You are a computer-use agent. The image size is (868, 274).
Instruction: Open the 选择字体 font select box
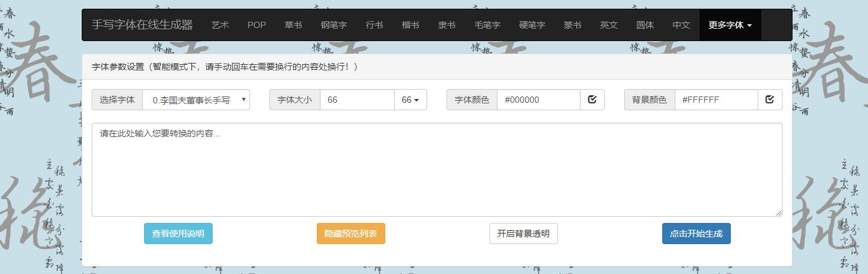click(196, 100)
